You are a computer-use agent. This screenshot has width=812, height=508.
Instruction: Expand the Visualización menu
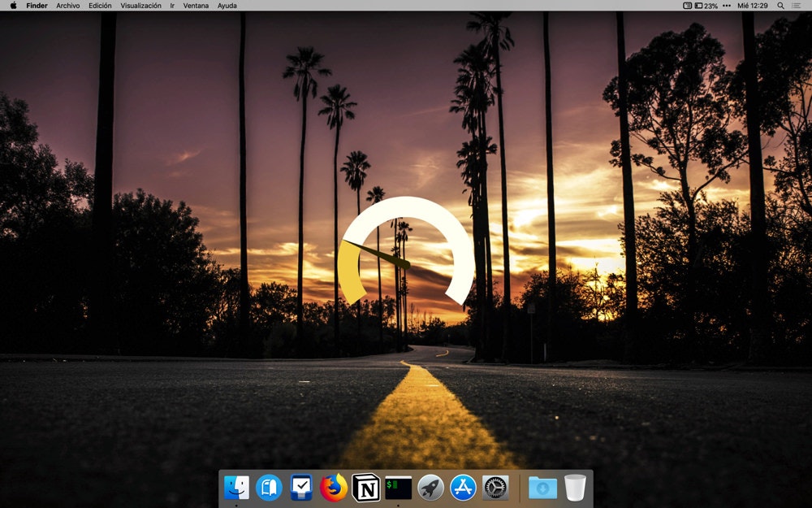pos(140,6)
